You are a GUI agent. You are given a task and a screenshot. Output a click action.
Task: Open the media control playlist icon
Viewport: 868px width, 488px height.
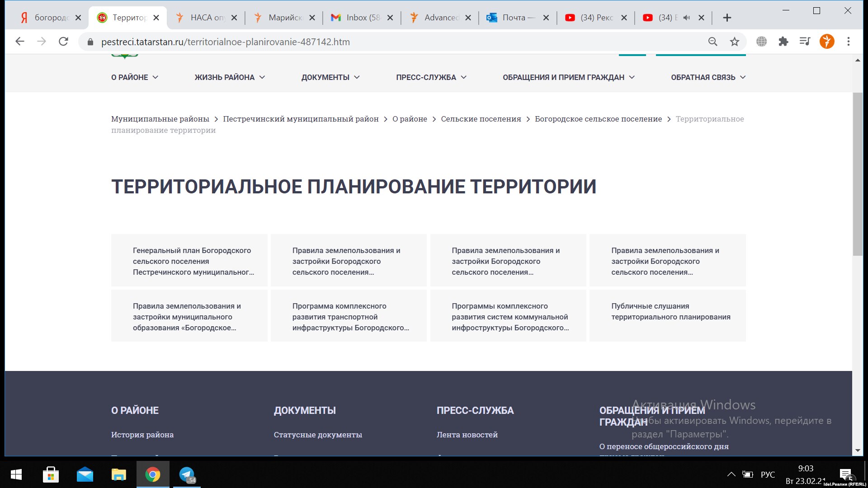[x=805, y=42]
